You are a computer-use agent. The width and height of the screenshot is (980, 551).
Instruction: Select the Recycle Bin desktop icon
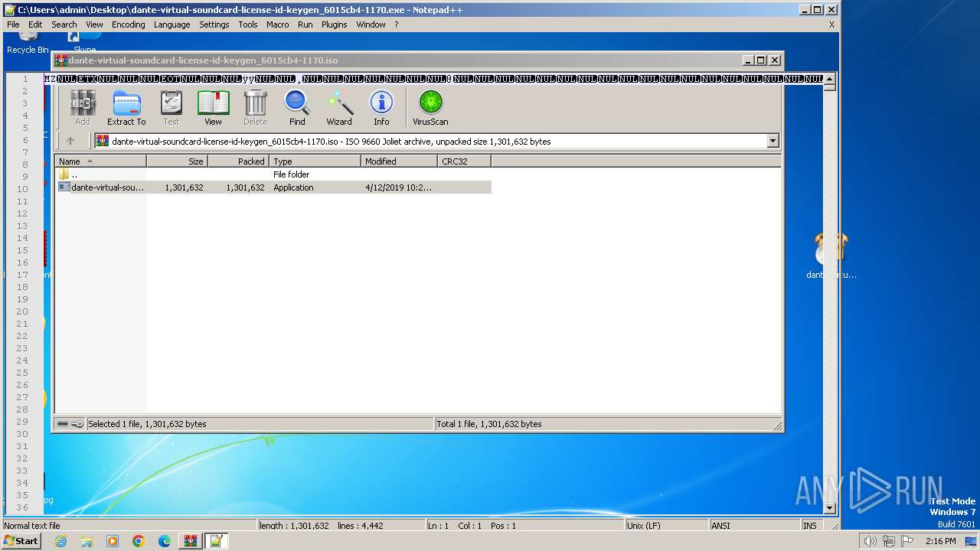pyautogui.click(x=28, y=43)
